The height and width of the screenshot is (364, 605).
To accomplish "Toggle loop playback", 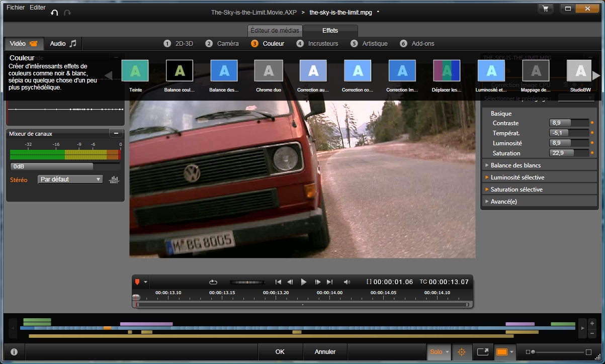I will [x=213, y=282].
